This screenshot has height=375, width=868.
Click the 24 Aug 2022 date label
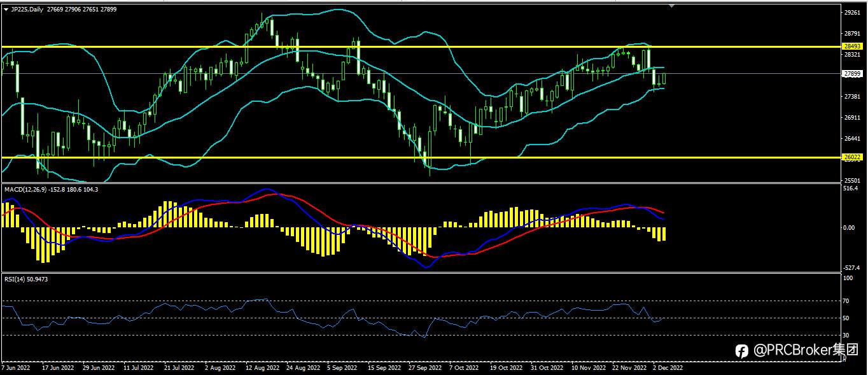coord(303,367)
